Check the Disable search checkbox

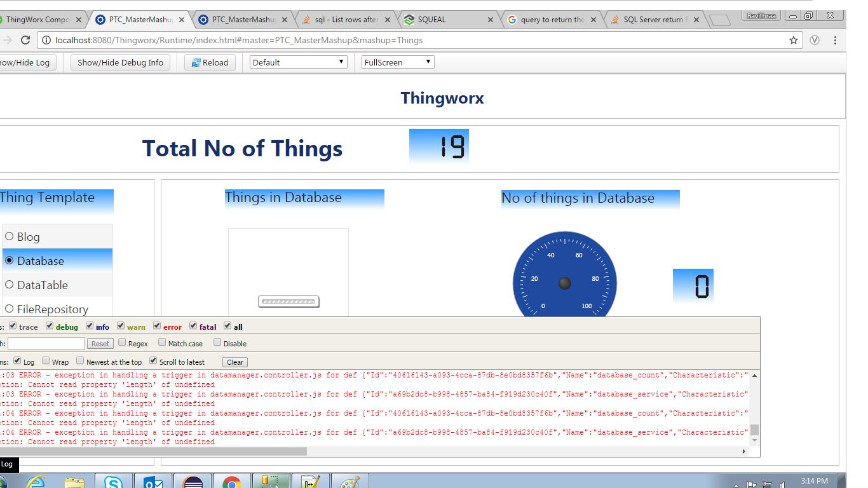(217, 342)
